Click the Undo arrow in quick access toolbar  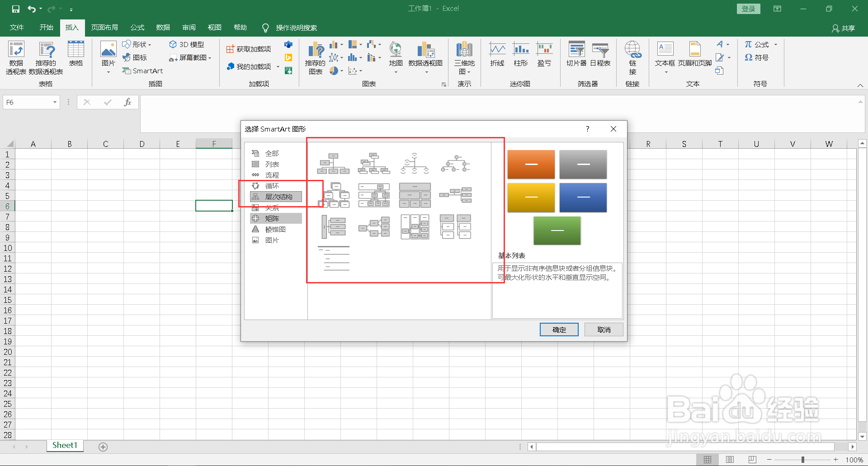click(x=32, y=9)
